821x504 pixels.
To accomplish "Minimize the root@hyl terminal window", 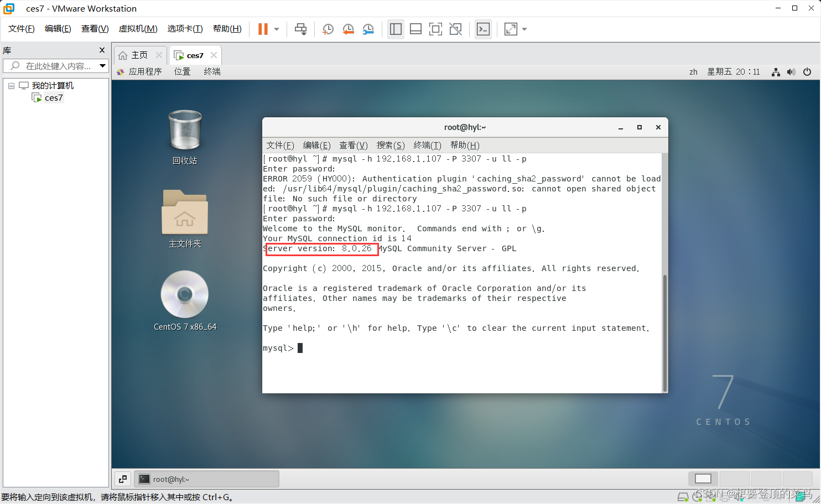I will coord(621,127).
